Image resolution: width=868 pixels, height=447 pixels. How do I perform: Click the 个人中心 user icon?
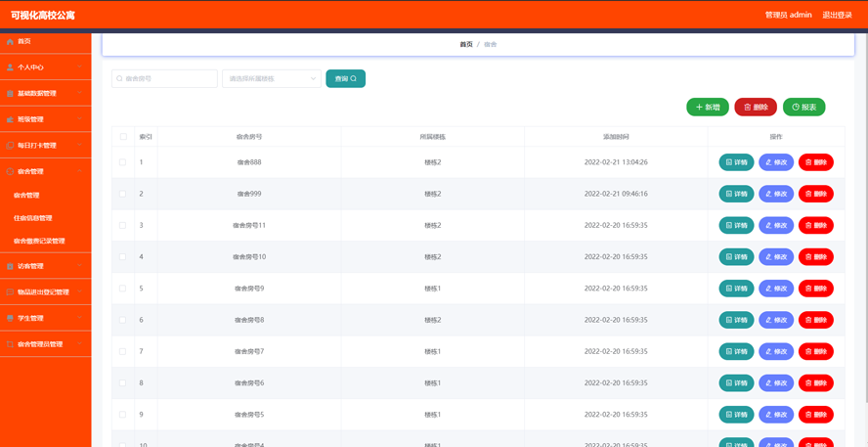(11, 67)
